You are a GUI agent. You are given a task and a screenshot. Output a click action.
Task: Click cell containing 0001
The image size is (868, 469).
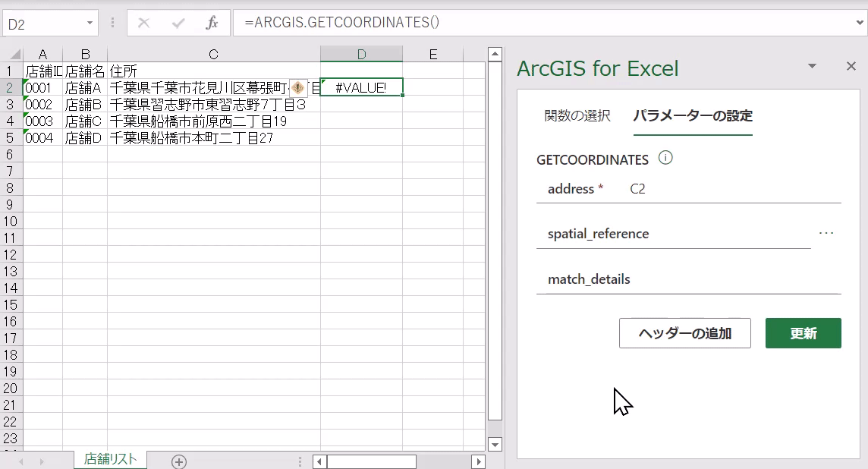42,88
